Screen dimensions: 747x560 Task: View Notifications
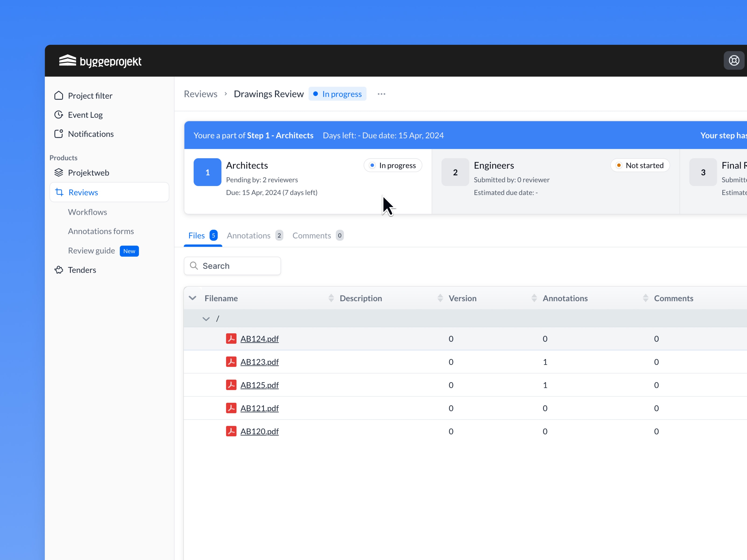[91, 134]
